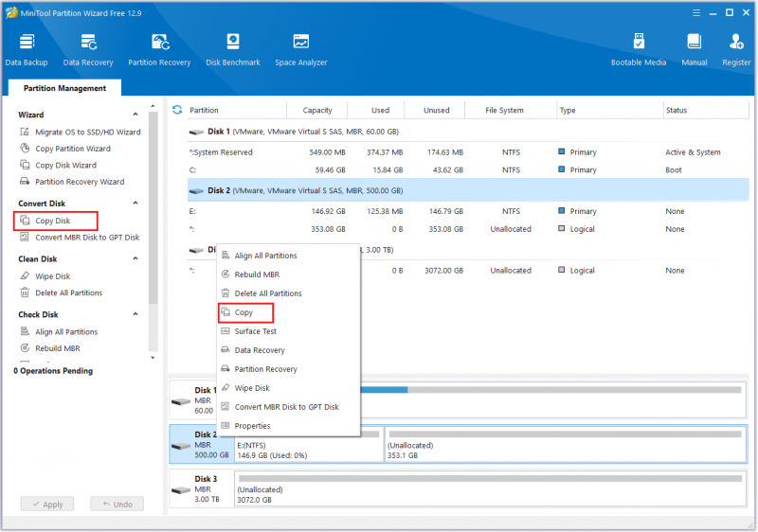Collapse the Convert Disk section
The width and height of the screenshot is (758, 532).
pos(135,204)
